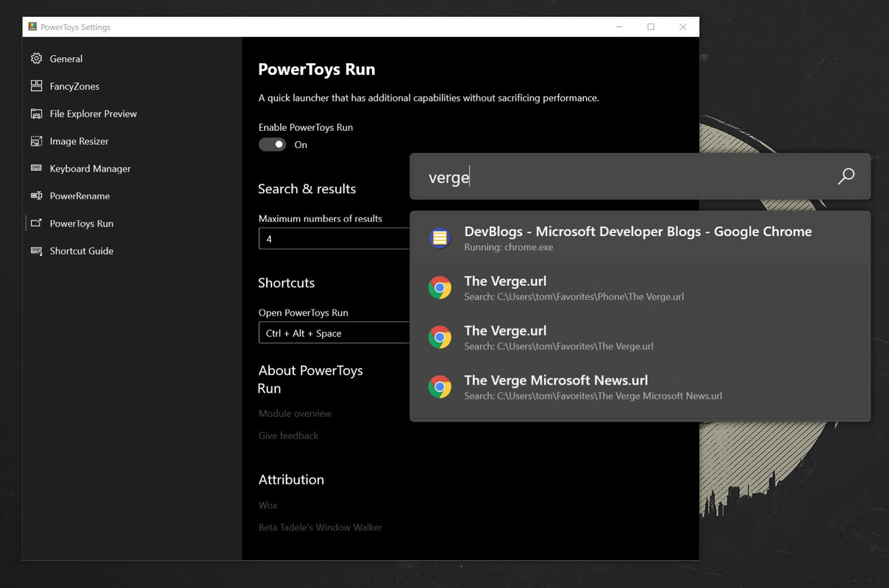Click the 'Running: chrome.exe' subtitle
Image resolution: width=889 pixels, height=588 pixels.
(508, 247)
